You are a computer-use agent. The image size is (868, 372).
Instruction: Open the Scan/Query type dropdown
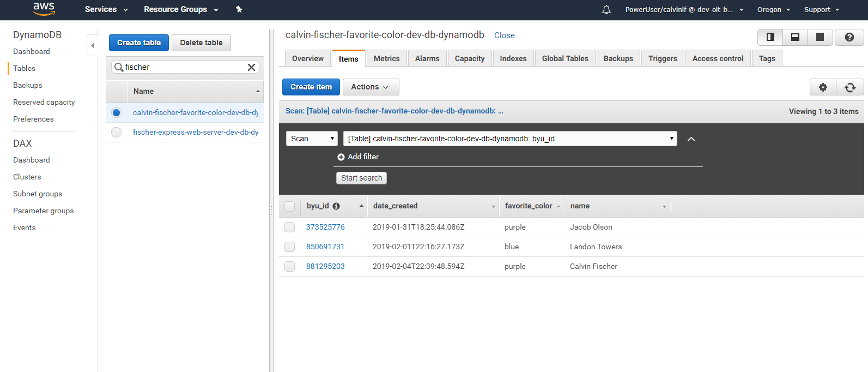click(x=312, y=139)
